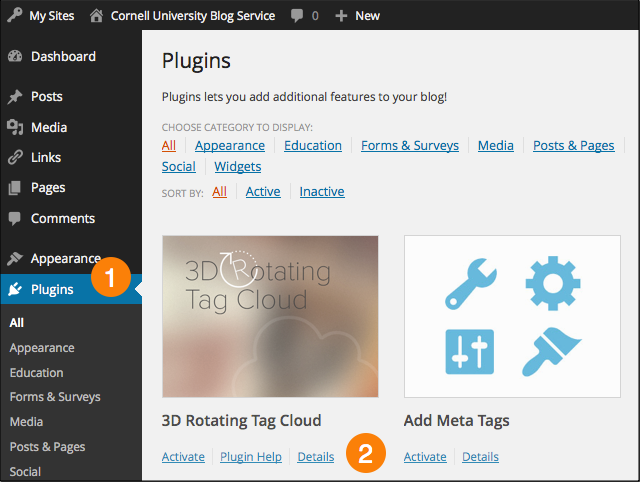The height and width of the screenshot is (482, 640).
Task: Click the Plugins page heading
Action: click(x=196, y=61)
